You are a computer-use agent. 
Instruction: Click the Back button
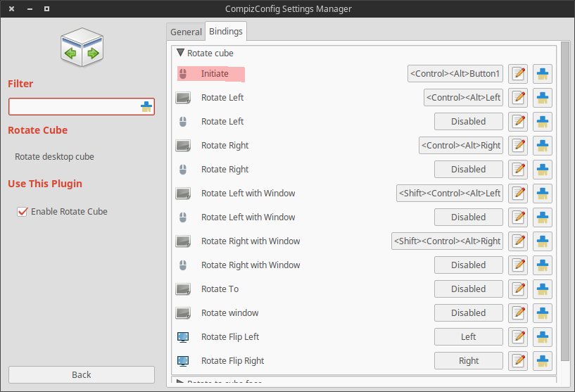tap(82, 375)
